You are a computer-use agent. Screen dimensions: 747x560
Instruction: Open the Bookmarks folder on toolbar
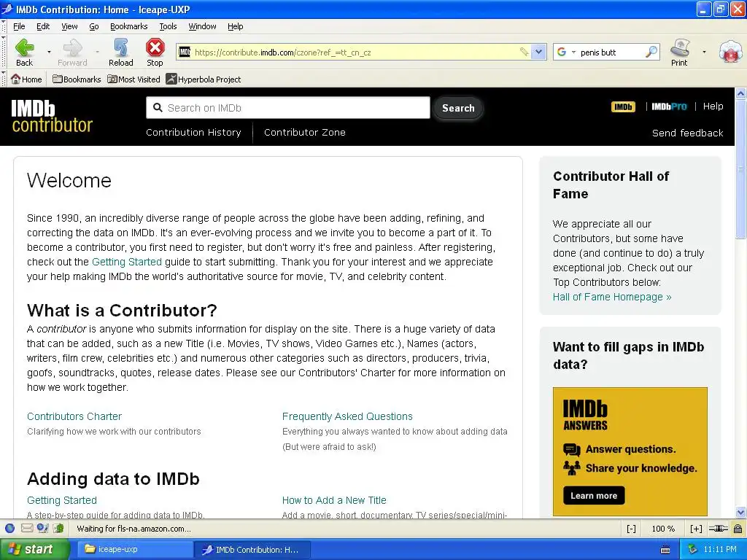click(77, 79)
